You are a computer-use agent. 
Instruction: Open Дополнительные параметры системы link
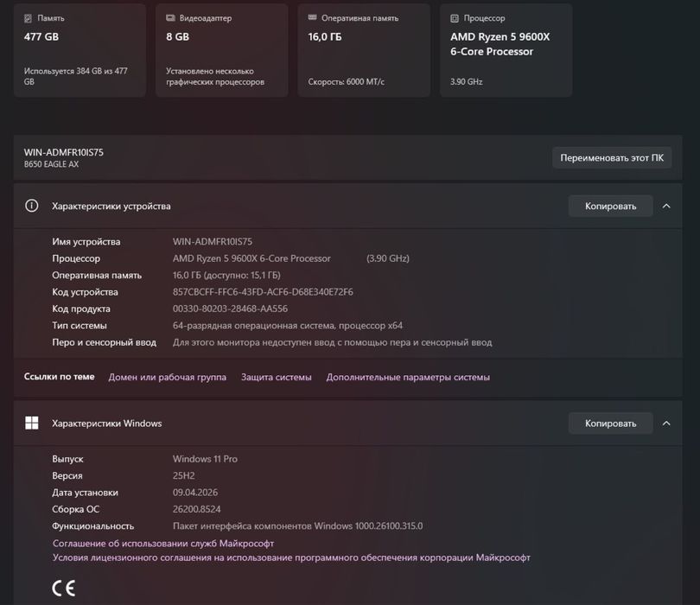(408, 377)
